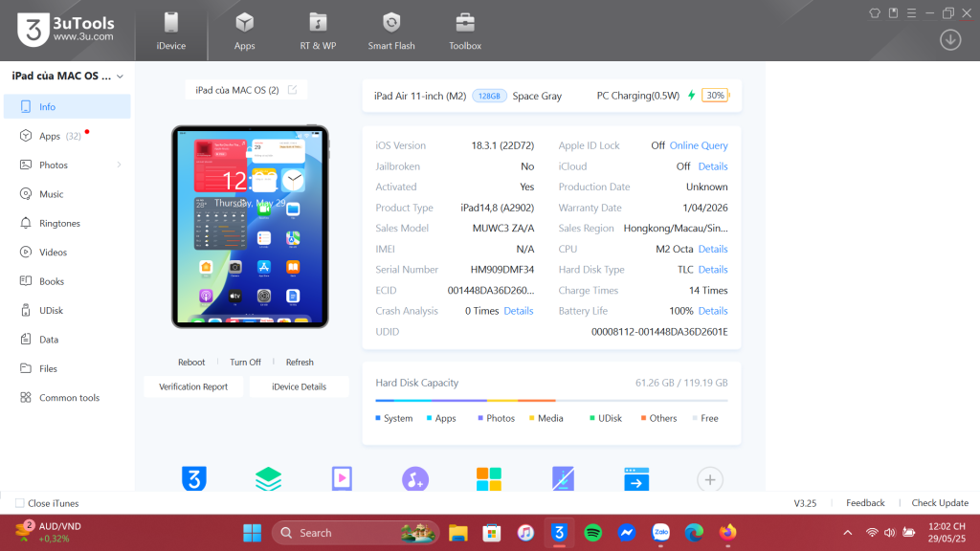Edit device name pencil icon
This screenshot has height=551, width=980.
coord(293,90)
